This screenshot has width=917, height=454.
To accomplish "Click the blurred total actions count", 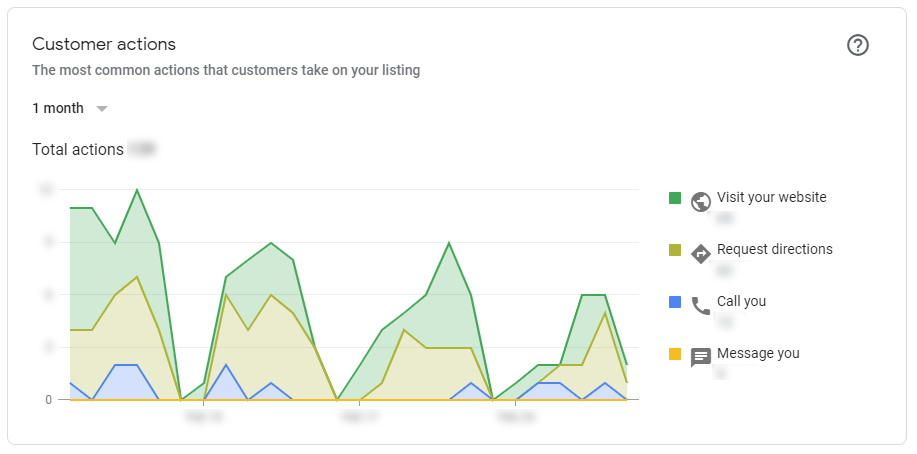I will (x=142, y=149).
